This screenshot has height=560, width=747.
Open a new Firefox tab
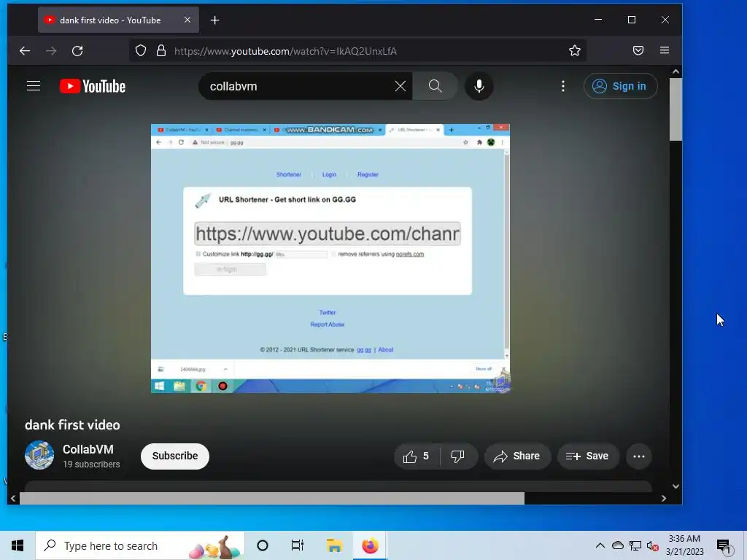click(215, 20)
